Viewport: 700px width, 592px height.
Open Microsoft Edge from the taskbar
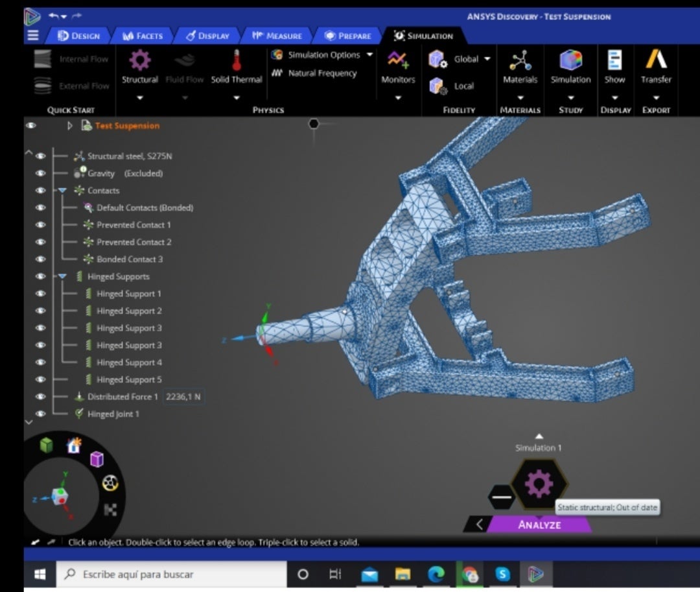click(x=436, y=574)
